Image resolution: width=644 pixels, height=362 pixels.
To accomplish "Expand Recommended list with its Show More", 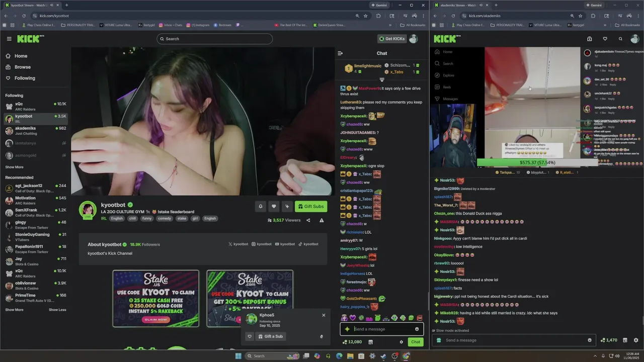I will (14, 310).
